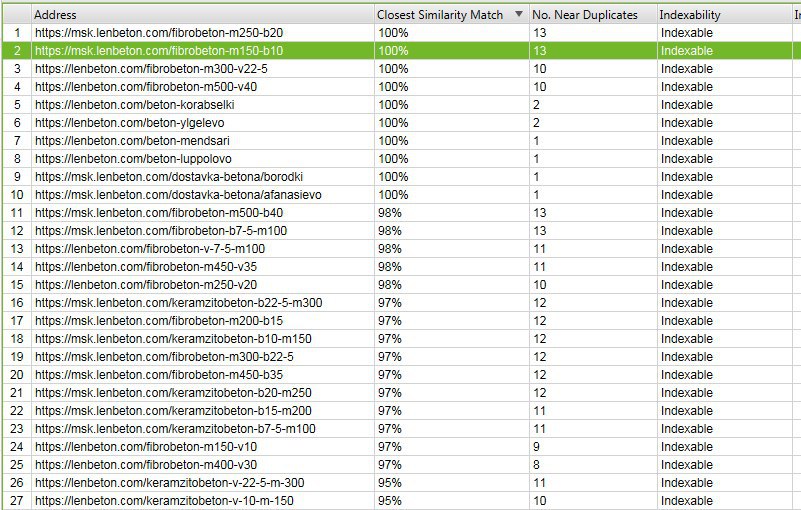Click row number 1 cell
Screen dimensions: 801x510
[17, 33]
